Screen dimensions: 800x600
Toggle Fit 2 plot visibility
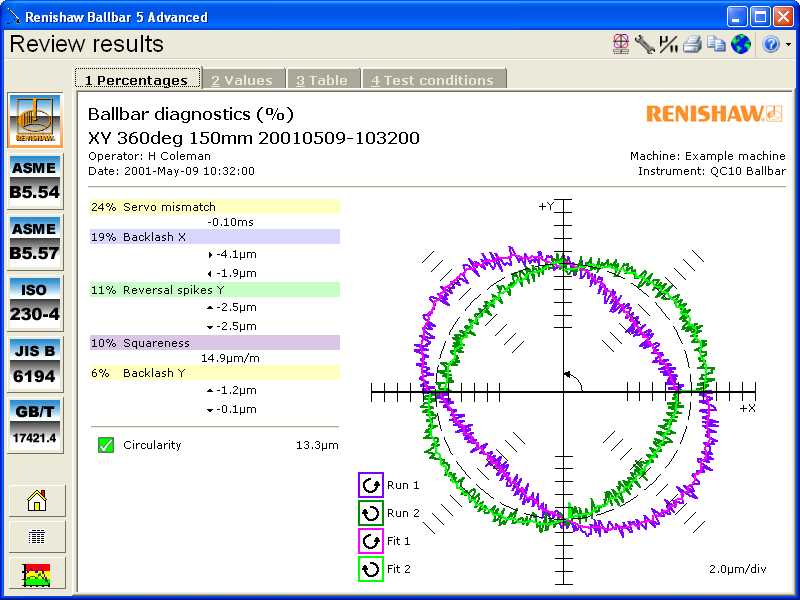point(371,569)
